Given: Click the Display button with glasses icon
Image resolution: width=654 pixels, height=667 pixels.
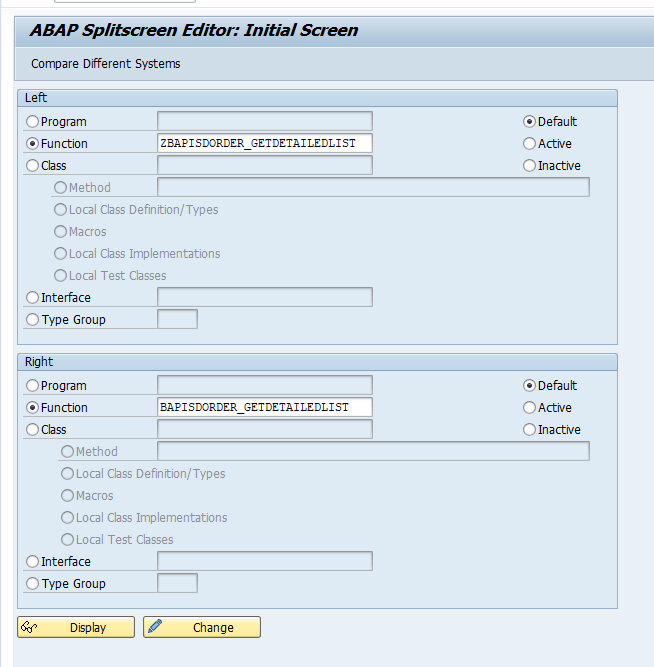Looking at the screenshot, I should (x=76, y=627).
